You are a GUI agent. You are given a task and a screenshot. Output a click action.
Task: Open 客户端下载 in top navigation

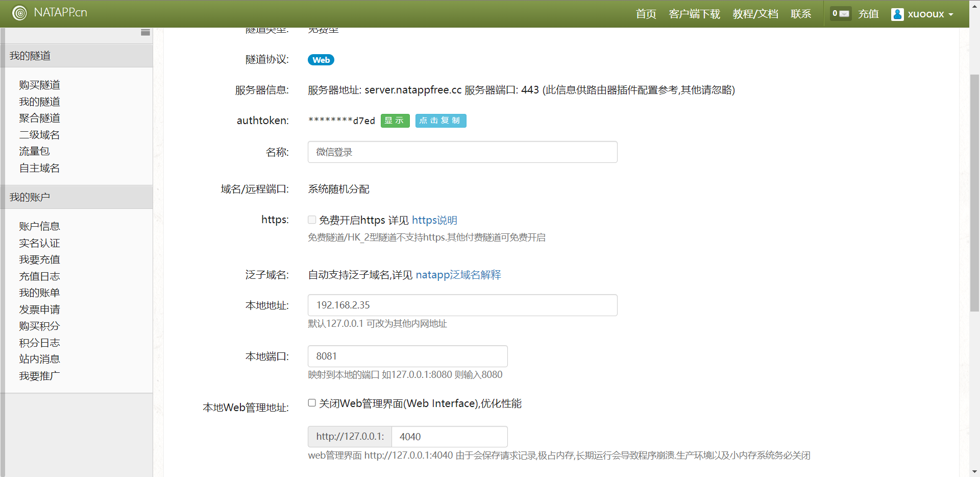(694, 14)
